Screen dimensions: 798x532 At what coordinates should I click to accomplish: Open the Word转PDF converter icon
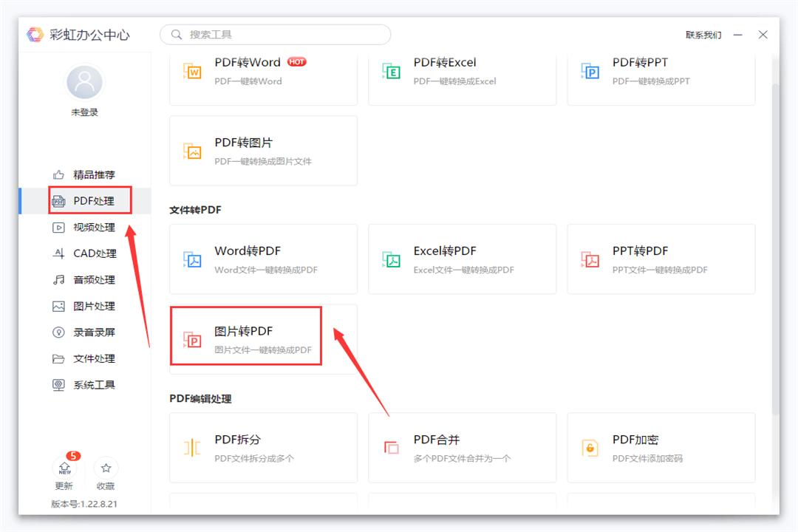(x=194, y=259)
